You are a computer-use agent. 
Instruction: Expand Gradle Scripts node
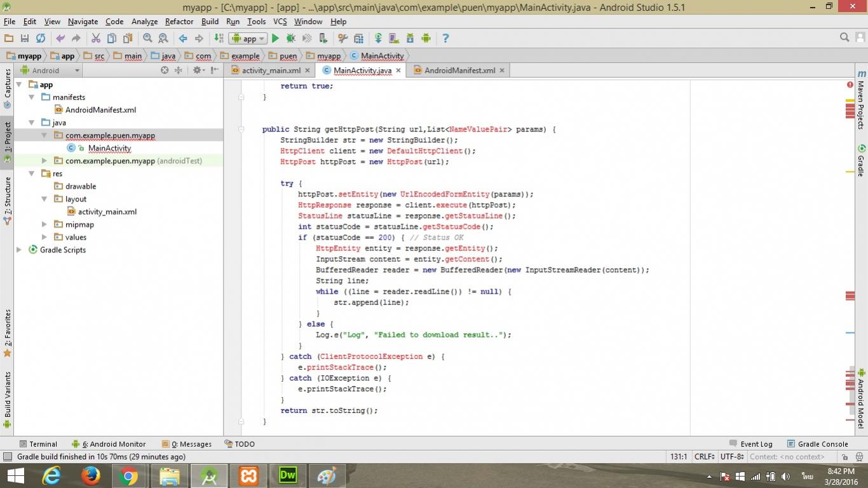click(x=19, y=250)
